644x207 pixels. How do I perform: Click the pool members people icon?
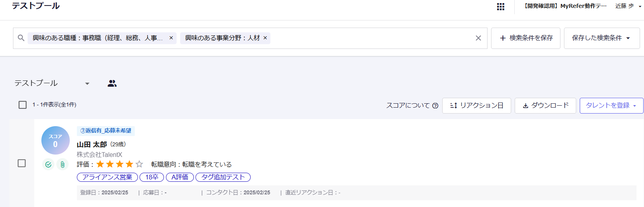112,83
